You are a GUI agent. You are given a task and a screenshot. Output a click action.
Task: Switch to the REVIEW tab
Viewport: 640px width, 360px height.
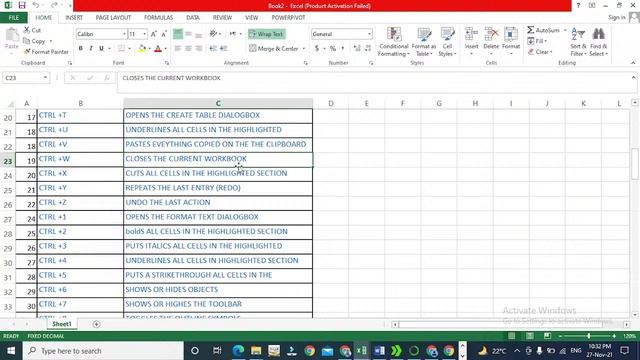pos(222,18)
